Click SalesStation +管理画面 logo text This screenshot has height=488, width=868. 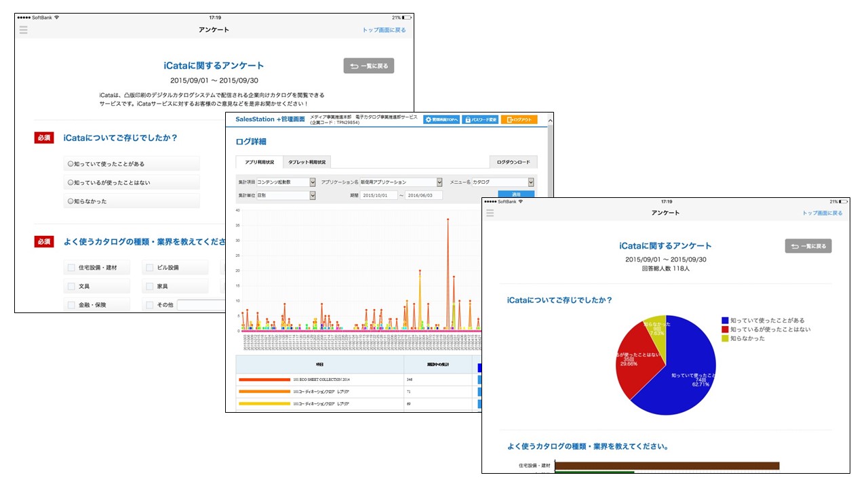[270, 119]
